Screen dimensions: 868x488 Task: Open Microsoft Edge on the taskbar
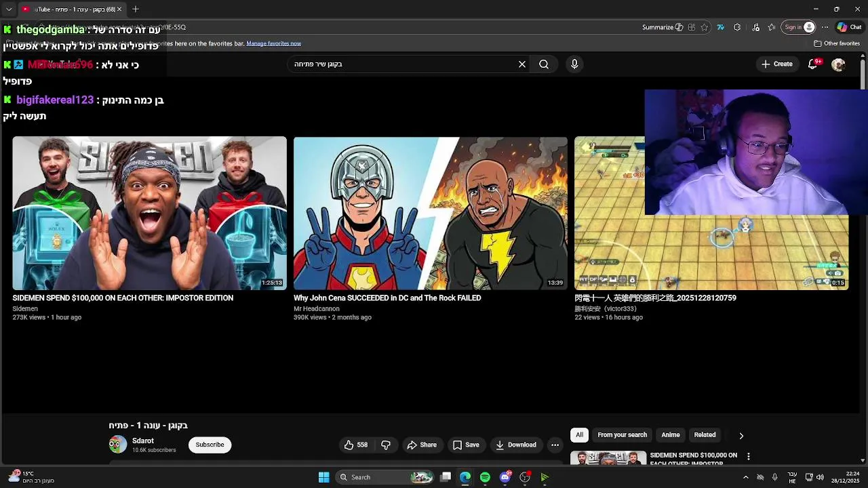(465, 477)
